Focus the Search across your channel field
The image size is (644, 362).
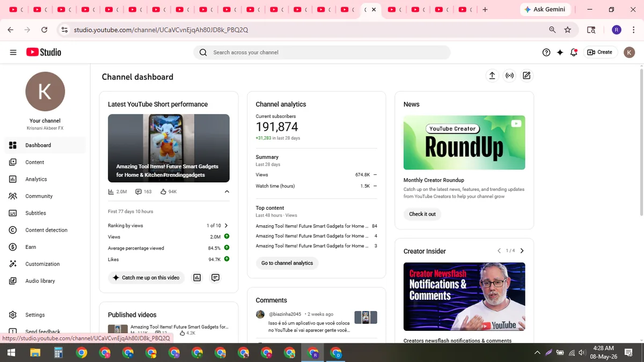(x=321, y=52)
